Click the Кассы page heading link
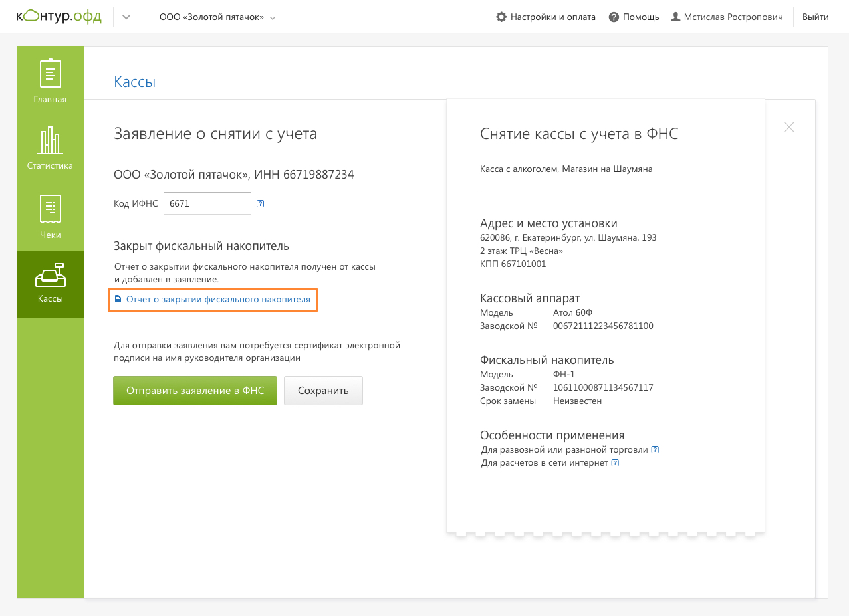The image size is (849, 616). coord(134,82)
